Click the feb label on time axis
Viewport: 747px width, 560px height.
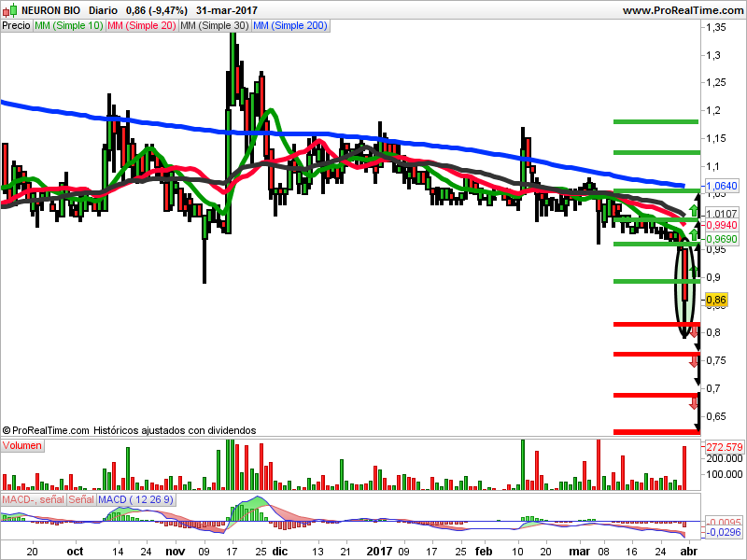coord(484,552)
